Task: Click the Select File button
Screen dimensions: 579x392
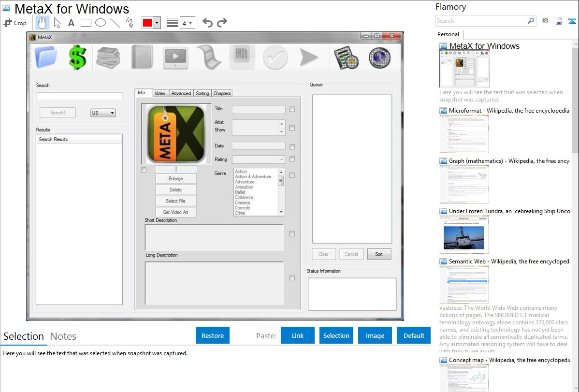Action: (176, 201)
